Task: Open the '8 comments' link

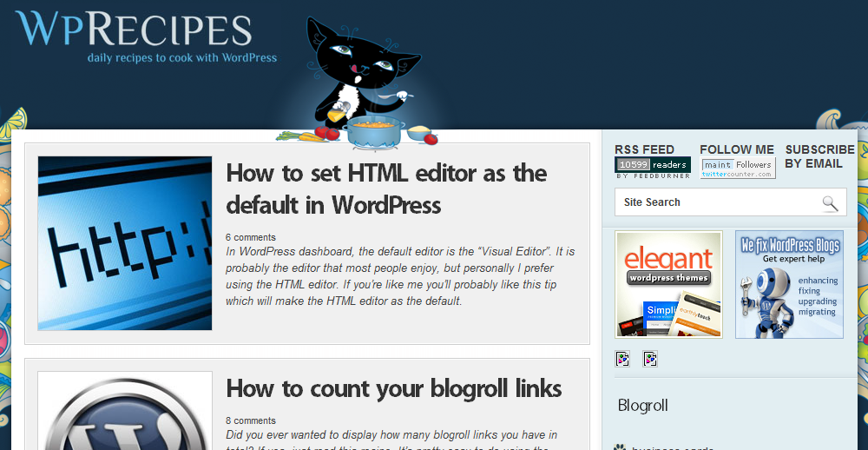Action: click(x=251, y=420)
